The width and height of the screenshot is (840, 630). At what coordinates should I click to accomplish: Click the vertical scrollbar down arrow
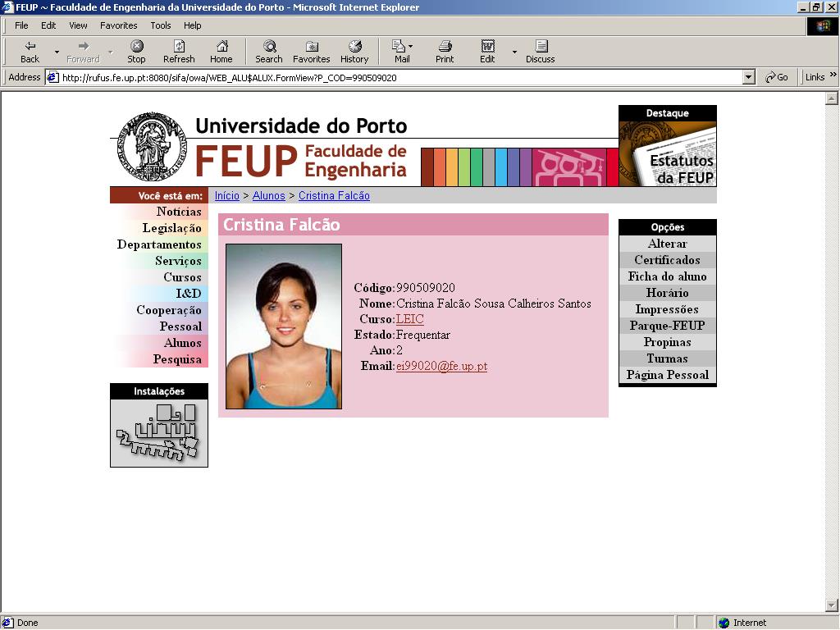pyautogui.click(x=832, y=605)
